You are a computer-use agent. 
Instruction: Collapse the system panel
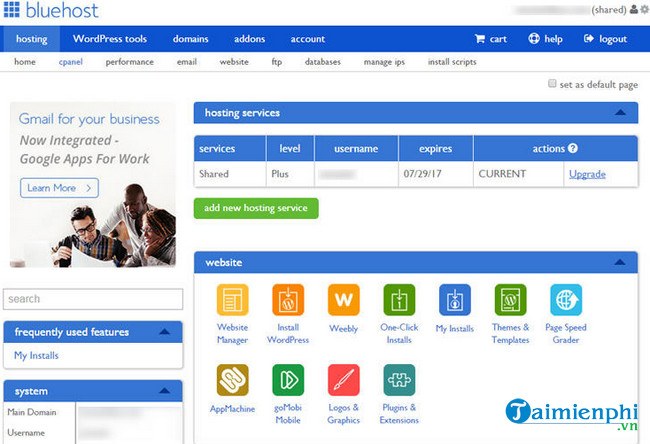pyautogui.click(x=164, y=391)
